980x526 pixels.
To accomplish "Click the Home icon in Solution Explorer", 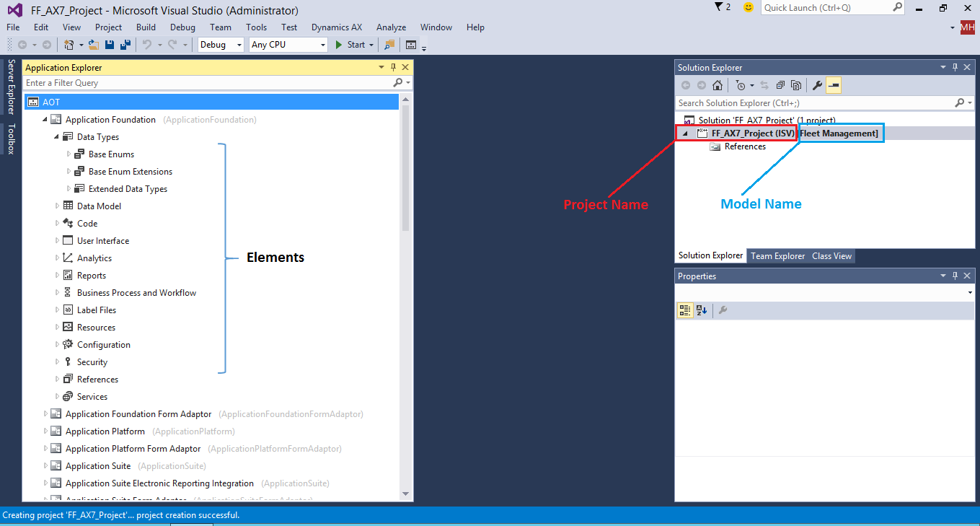I will coord(717,85).
